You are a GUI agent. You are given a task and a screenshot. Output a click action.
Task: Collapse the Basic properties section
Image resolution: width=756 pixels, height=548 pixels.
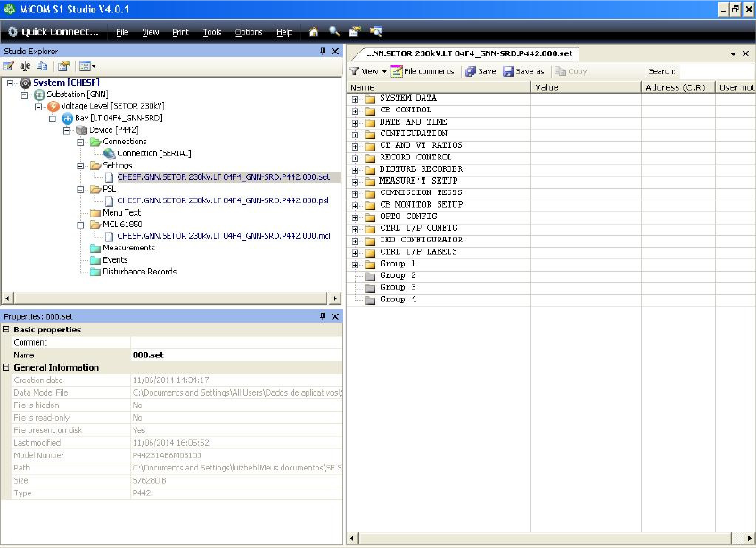(x=5, y=330)
